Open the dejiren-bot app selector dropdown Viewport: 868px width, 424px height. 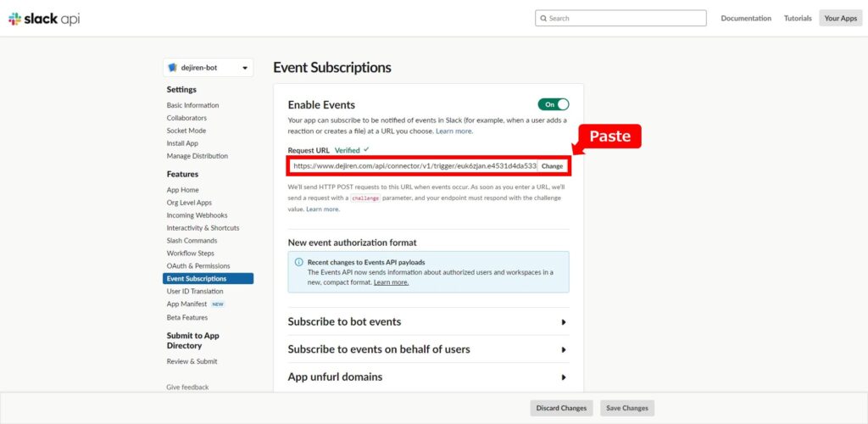point(209,68)
